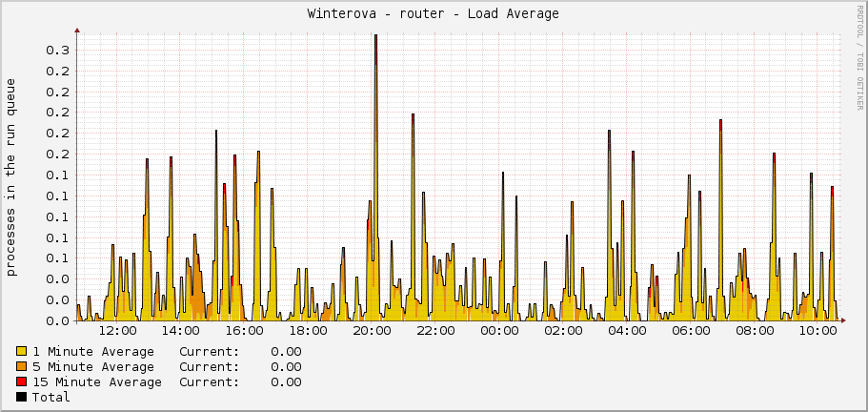Click the red 15 Minute Average swatch
This screenshot has width=868, height=412.
pyautogui.click(x=22, y=382)
